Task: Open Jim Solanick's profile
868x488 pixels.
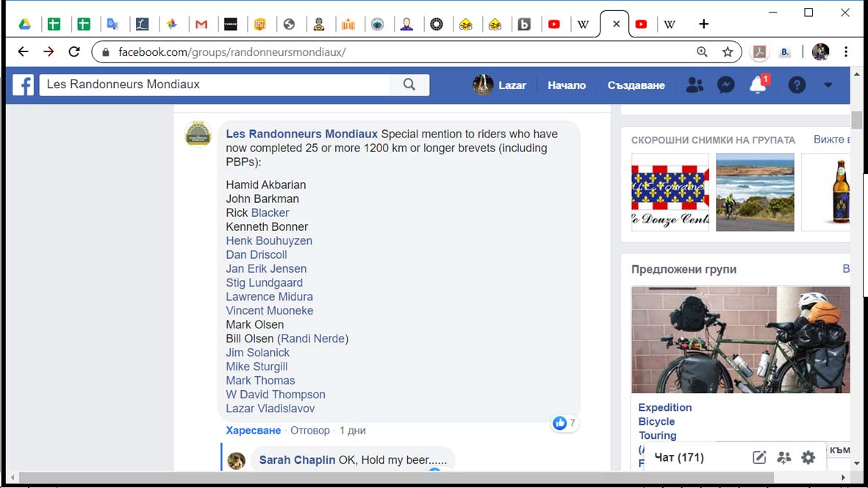Action: point(257,353)
